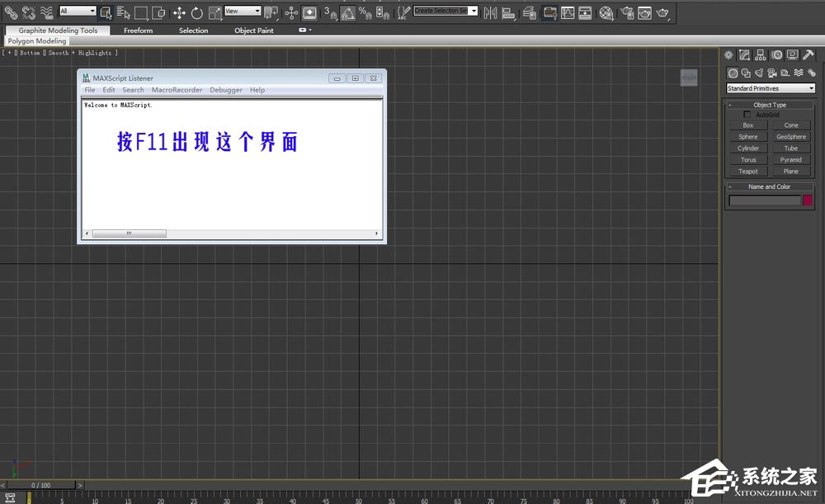This screenshot has height=504, width=825.
Task: Click the Bind to Space Warp icon
Action: 47,12
